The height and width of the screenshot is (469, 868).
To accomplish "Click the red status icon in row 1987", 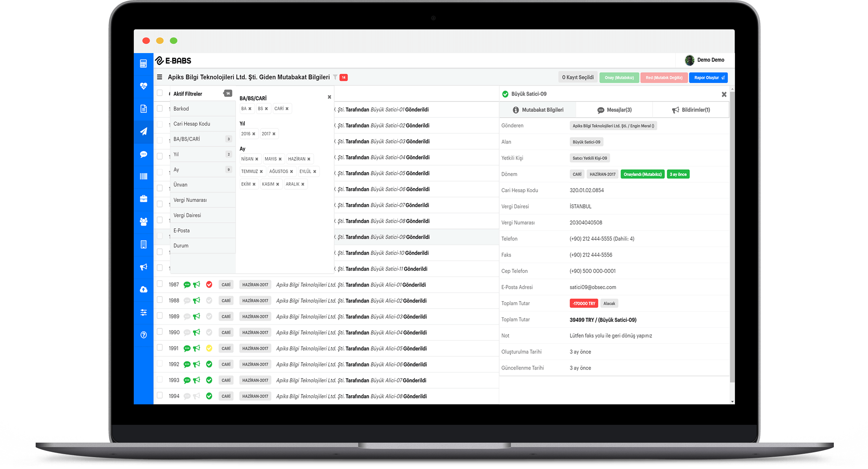I will (209, 284).
